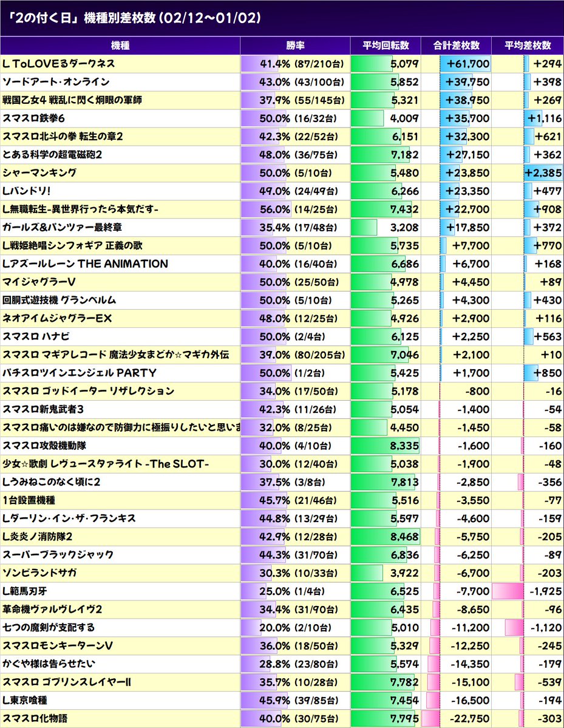564x728 pixels.
Task: Click スマスロ新鬼武者3 machine name
Action: pyautogui.click(x=43, y=409)
